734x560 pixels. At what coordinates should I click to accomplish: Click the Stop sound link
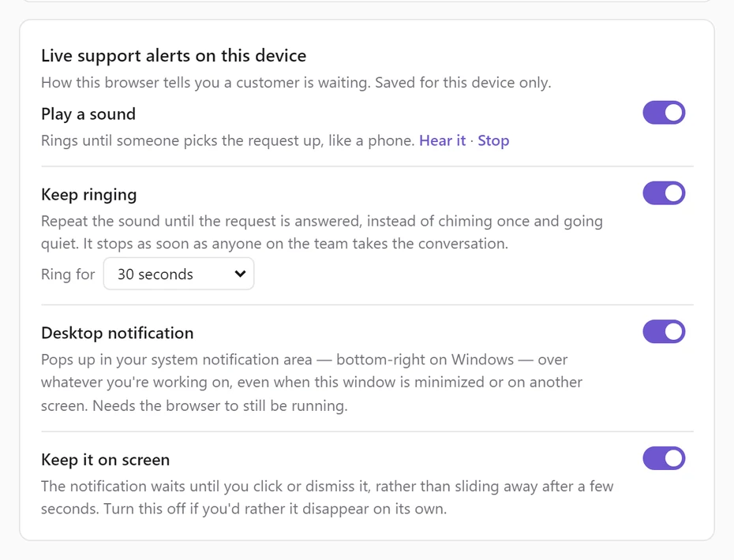pyautogui.click(x=493, y=140)
